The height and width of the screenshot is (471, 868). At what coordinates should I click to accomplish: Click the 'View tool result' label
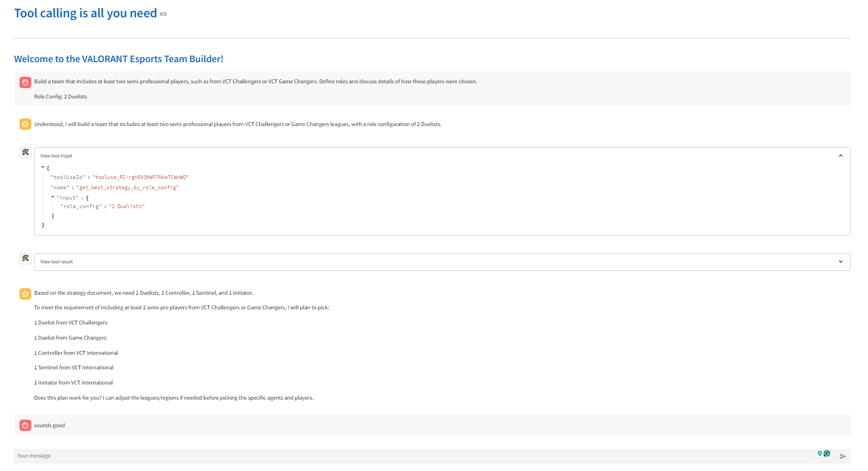click(x=57, y=262)
